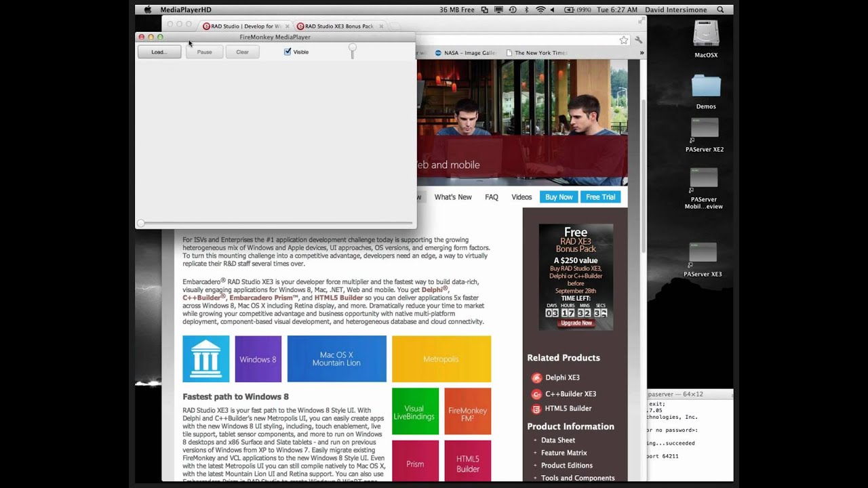Click the Visual LiveBindings green tile

[415, 411]
